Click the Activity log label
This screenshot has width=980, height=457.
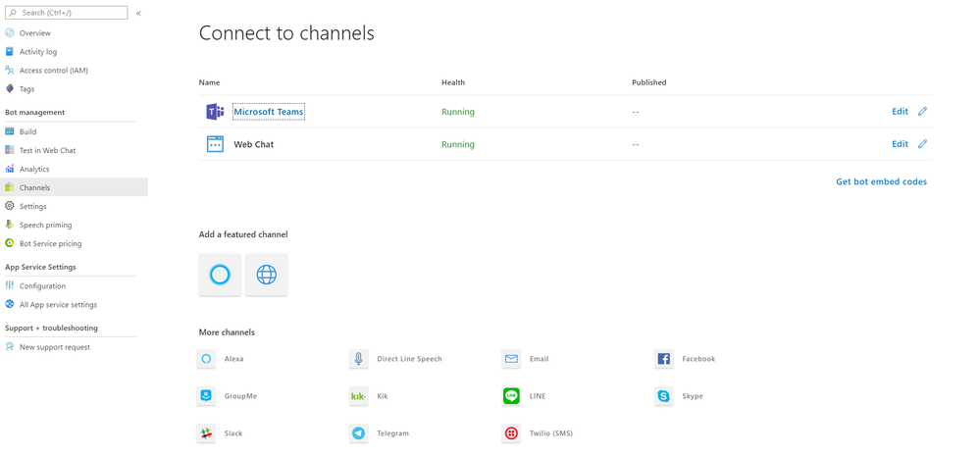pos(38,52)
